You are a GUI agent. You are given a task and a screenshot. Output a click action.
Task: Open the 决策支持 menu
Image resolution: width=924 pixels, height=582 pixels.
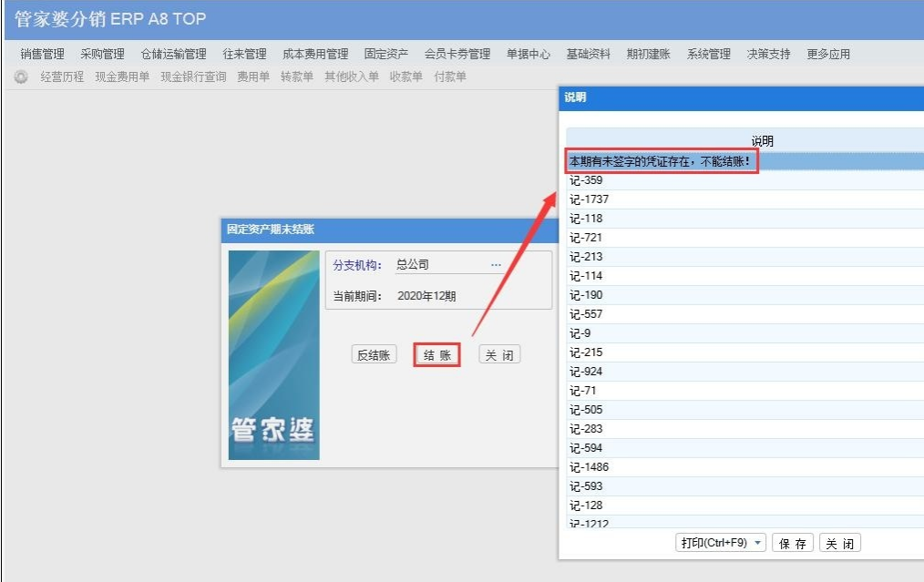point(768,55)
